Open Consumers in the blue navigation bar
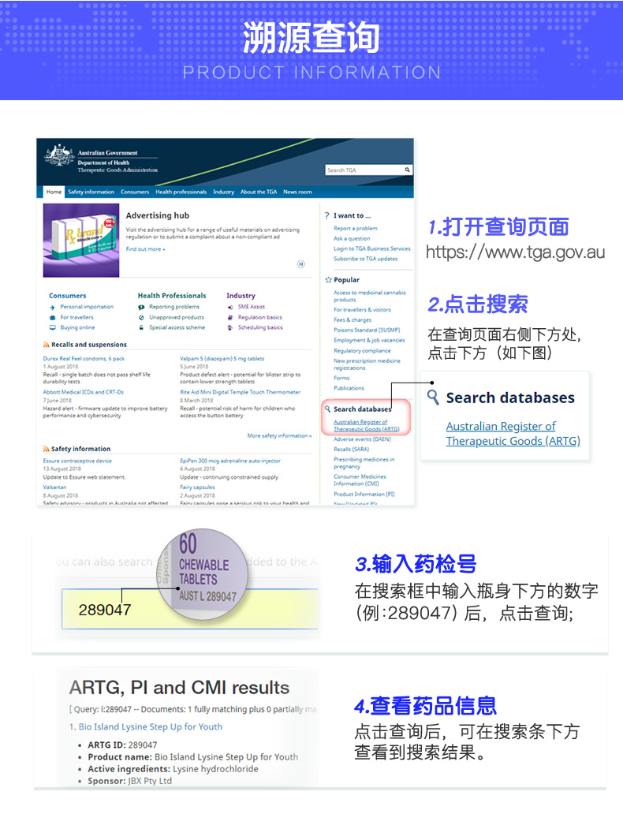The width and height of the screenshot is (623, 840). pos(135,192)
